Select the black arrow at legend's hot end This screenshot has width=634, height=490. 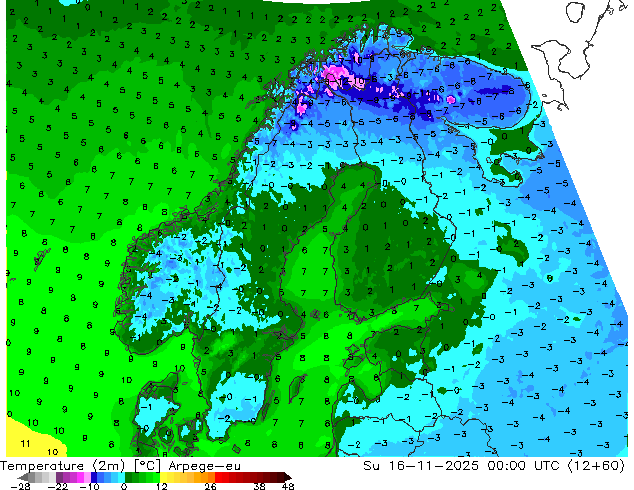tap(288, 477)
